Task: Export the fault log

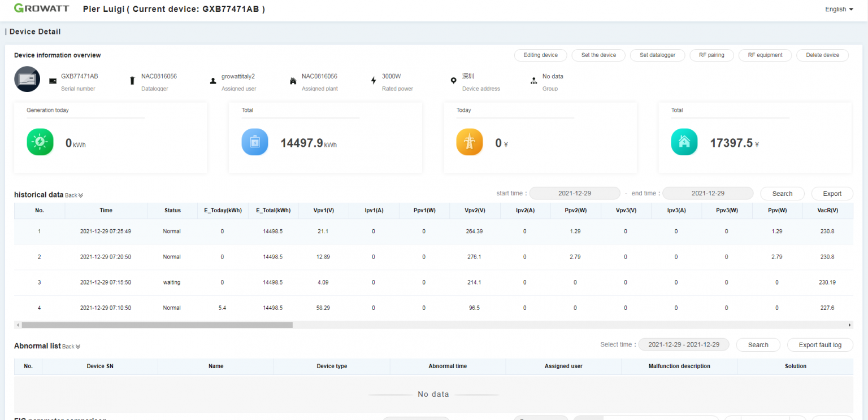Action: click(820, 344)
